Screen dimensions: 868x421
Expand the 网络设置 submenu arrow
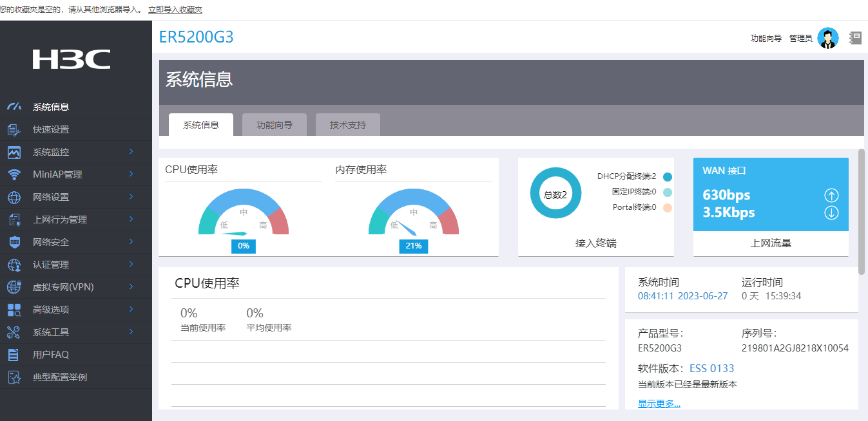click(x=131, y=197)
